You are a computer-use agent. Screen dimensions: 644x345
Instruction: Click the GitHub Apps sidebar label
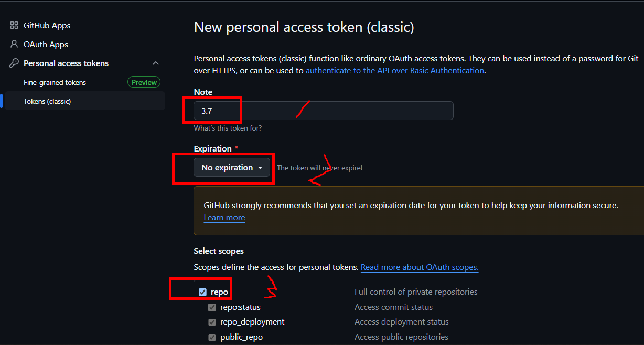tap(47, 25)
